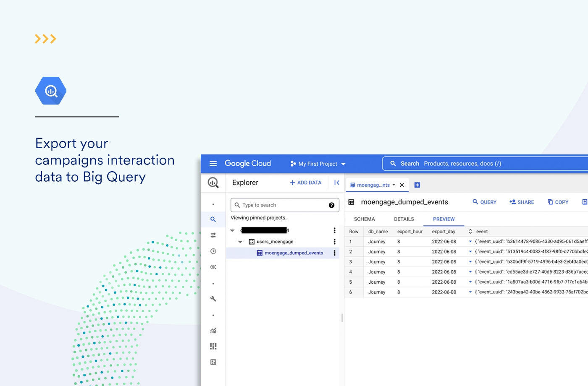Click the search help question mark icon
The image size is (588, 386).
331,205
